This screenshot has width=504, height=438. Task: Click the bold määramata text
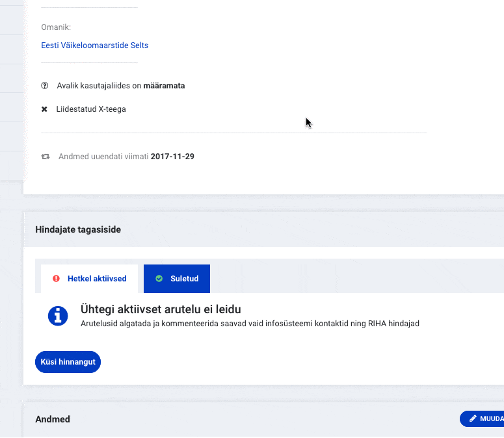coord(164,86)
